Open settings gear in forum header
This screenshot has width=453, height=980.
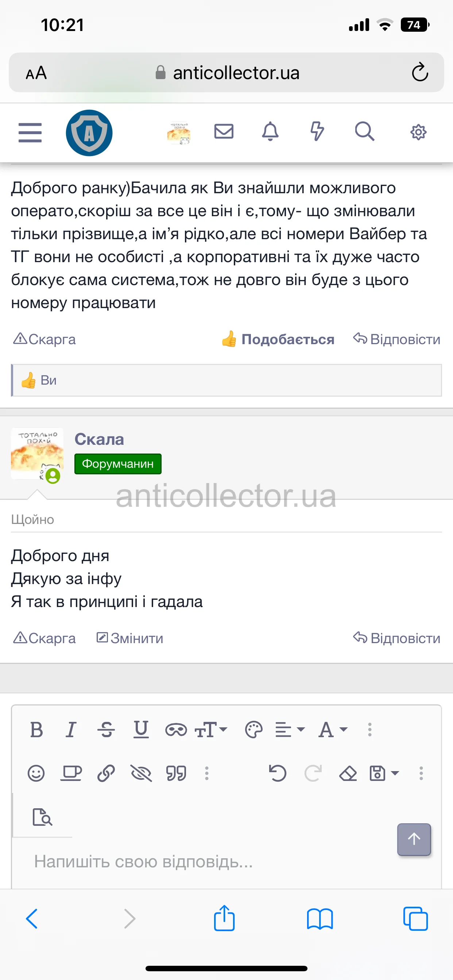tap(418, 132)
